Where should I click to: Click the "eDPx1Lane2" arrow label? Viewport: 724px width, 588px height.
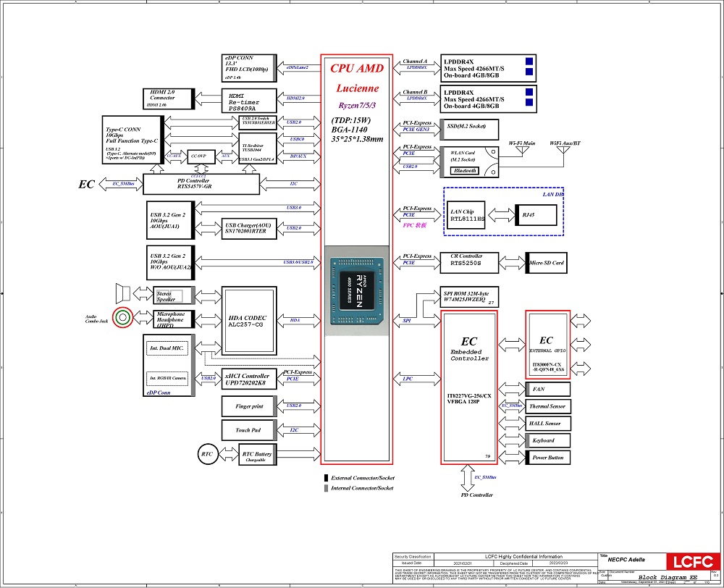coord(297,68)
